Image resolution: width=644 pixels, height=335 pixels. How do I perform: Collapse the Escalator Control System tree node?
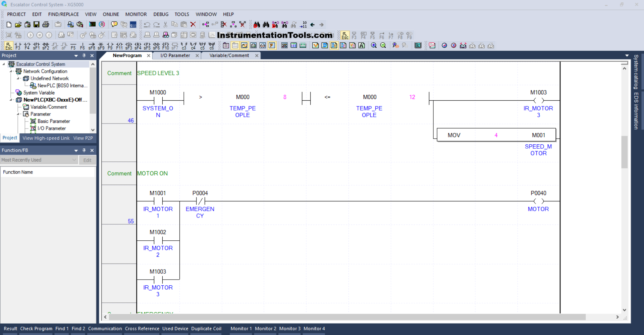point(4,64)
